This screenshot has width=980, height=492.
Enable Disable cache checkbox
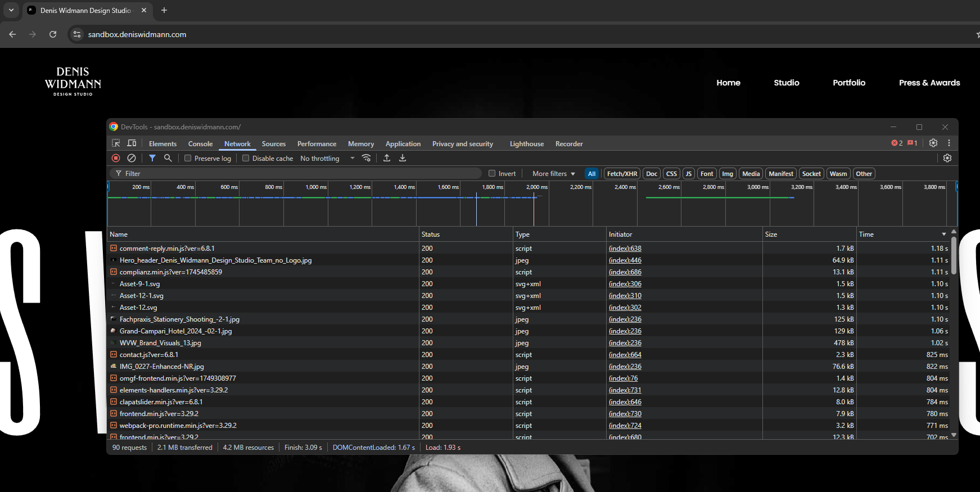click(x=246, y=158)
